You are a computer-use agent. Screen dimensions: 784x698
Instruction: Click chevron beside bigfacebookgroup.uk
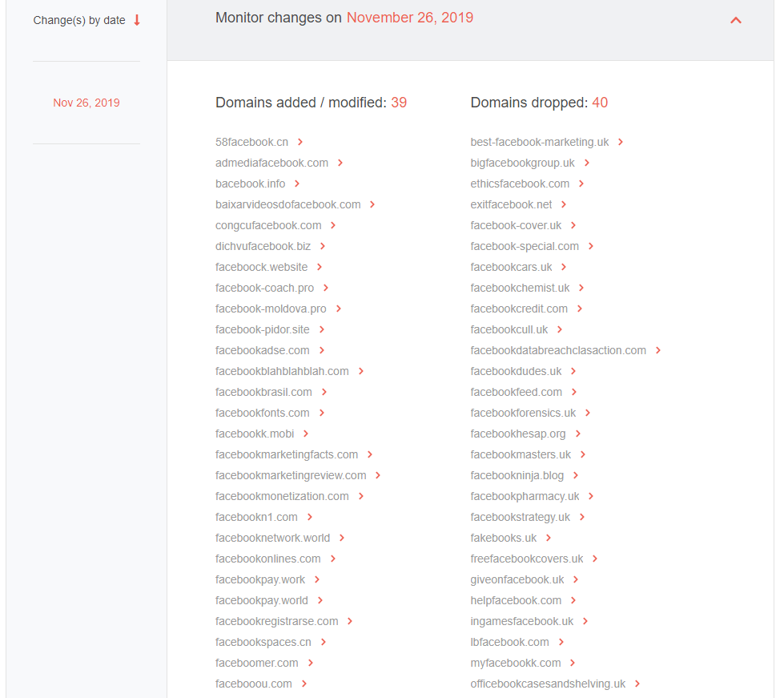(x=587, y=163)
